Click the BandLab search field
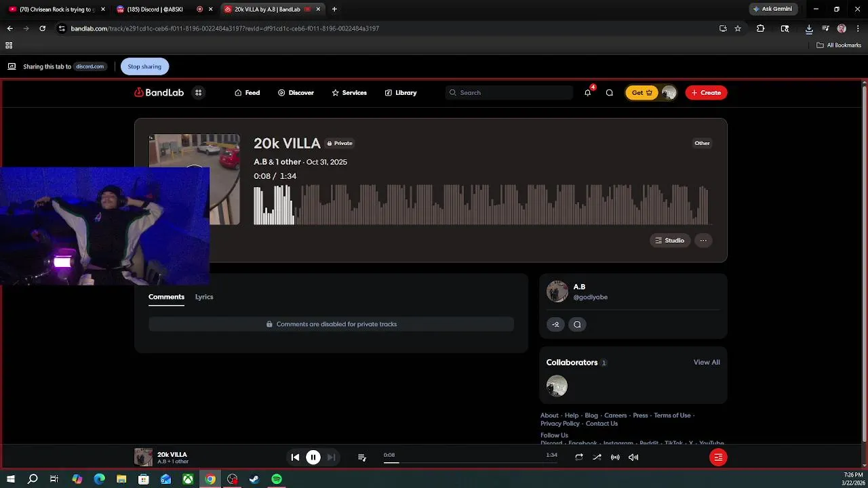Image resolution: width=868 pixels, height=488 pixels. [509, 93]
